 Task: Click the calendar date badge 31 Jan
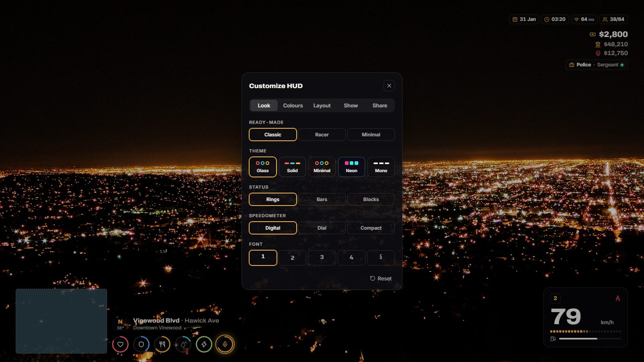[x=524, y=19]
